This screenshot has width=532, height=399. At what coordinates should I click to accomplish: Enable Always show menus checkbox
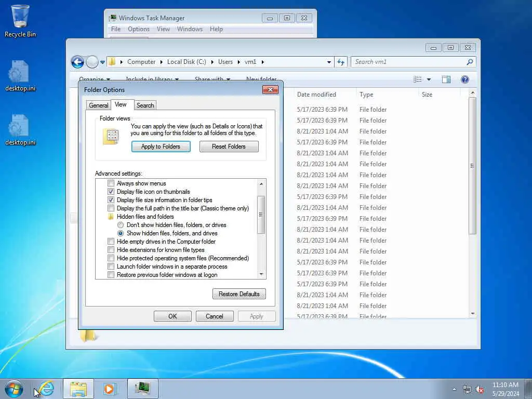point(111,183)
